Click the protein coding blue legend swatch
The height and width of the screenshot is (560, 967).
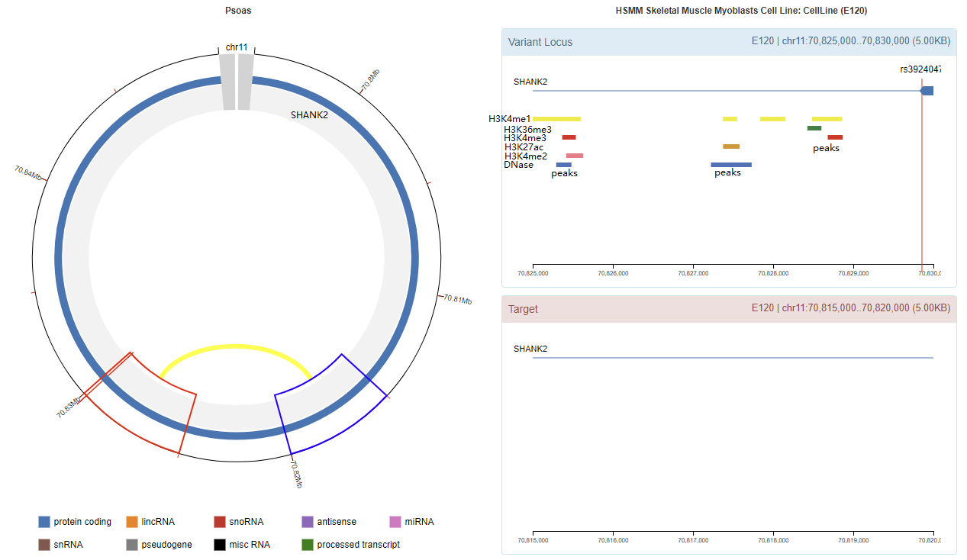pyautogui.click(x=44, y=522)
